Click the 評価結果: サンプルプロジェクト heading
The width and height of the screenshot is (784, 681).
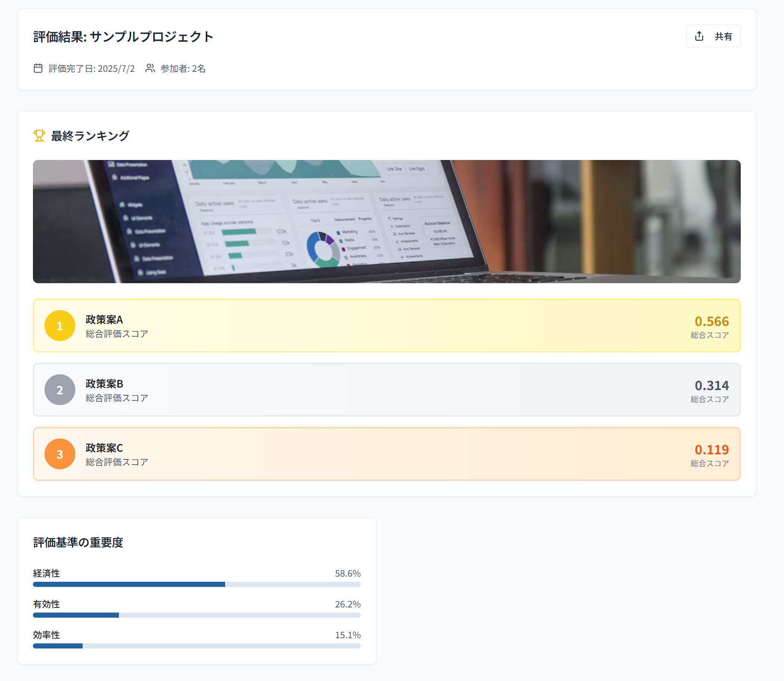coord(124,37)
